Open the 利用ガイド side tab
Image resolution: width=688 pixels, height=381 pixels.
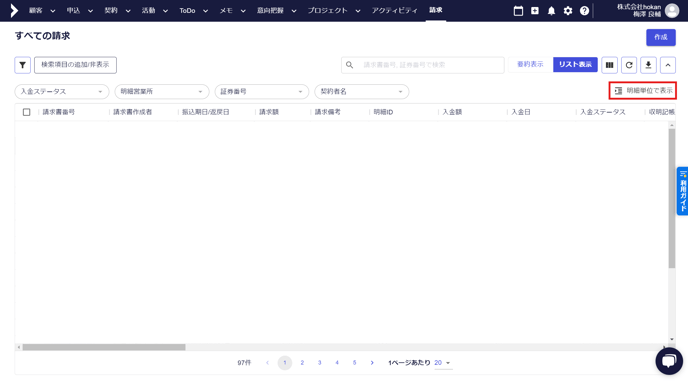pyautogui.click(x=683, y=191)
